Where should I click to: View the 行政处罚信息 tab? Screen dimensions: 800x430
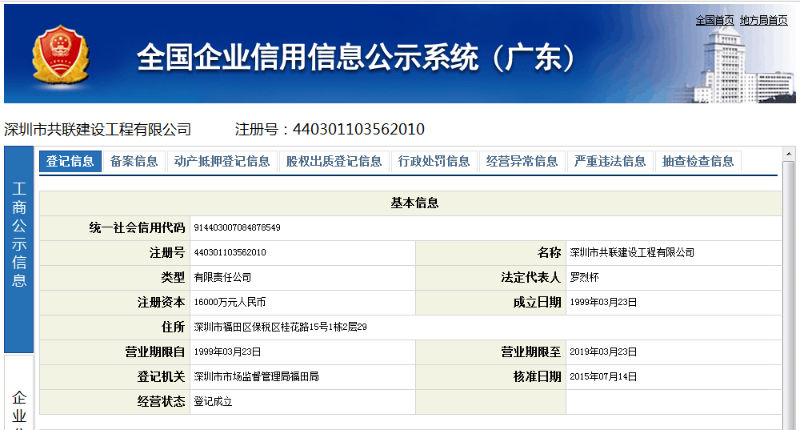(433, 161)
